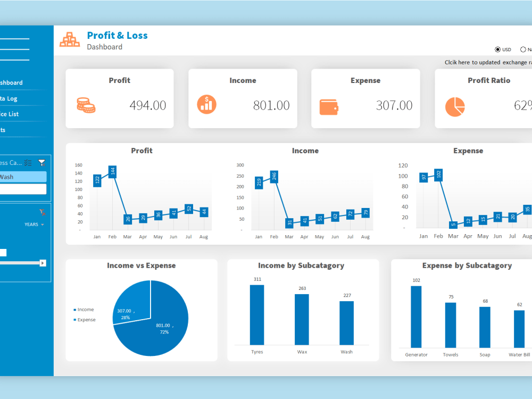Click the 26 Mar marker in Profit chart
Screen dimensions: 532x399
coord(128,219)
